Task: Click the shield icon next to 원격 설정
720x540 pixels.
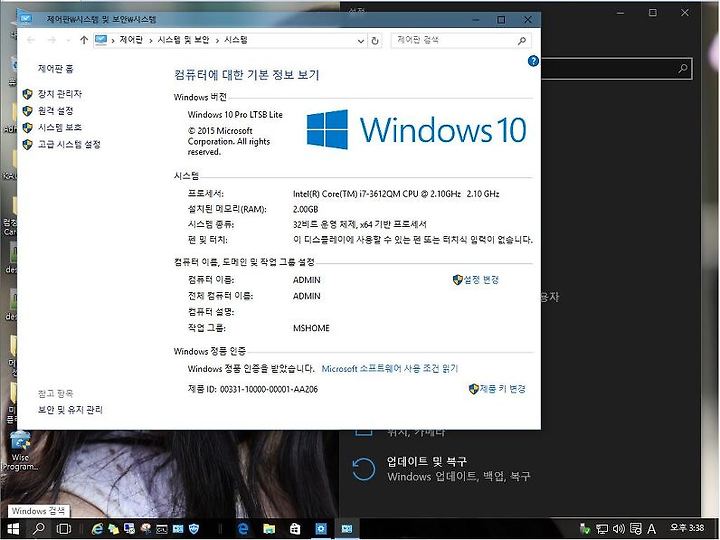Action: (x=28, y=111)
